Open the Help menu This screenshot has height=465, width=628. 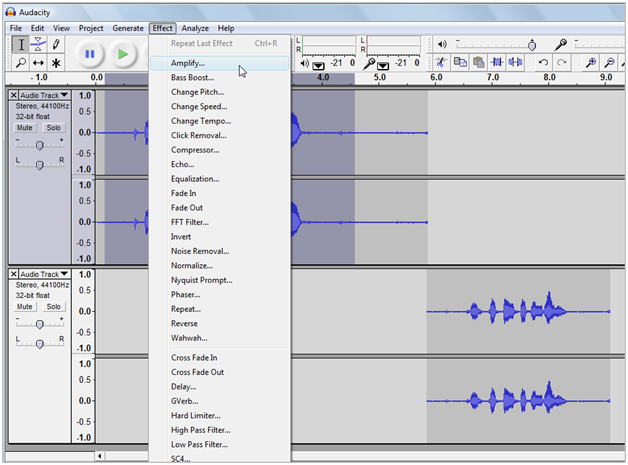[226, 28]
